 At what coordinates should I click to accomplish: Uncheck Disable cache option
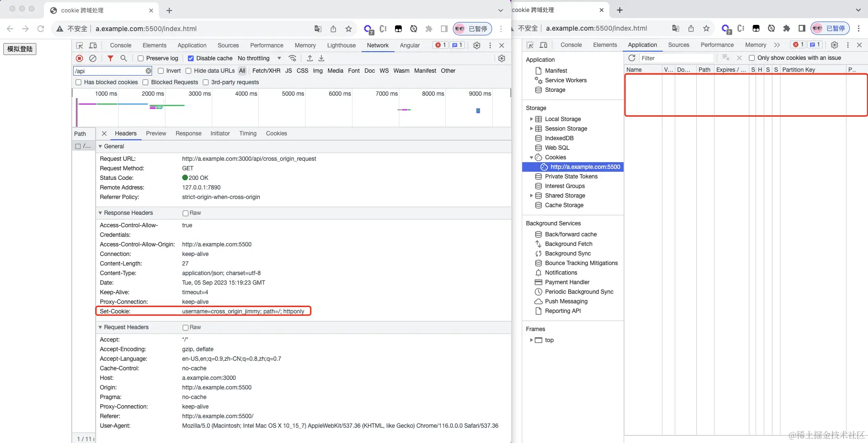(x=191, y=58)
